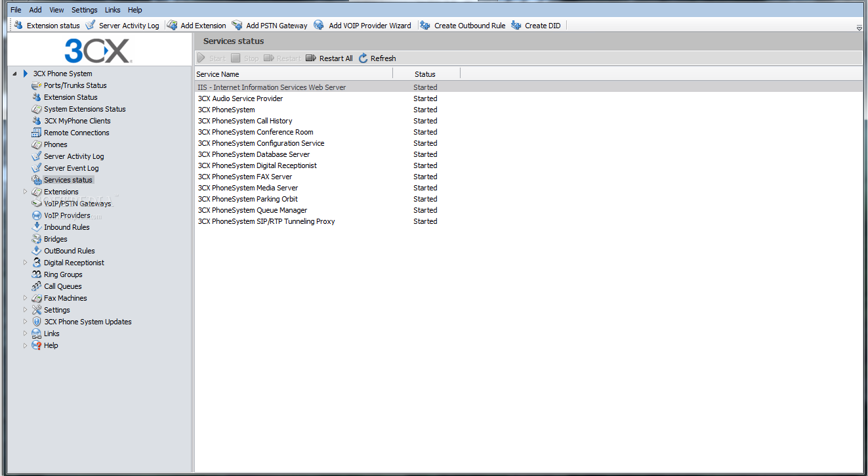The height and width of the screenshot is (476, 868).
Task: Click the Ports/Trunks Status tree icon
Action: point(37,85)
